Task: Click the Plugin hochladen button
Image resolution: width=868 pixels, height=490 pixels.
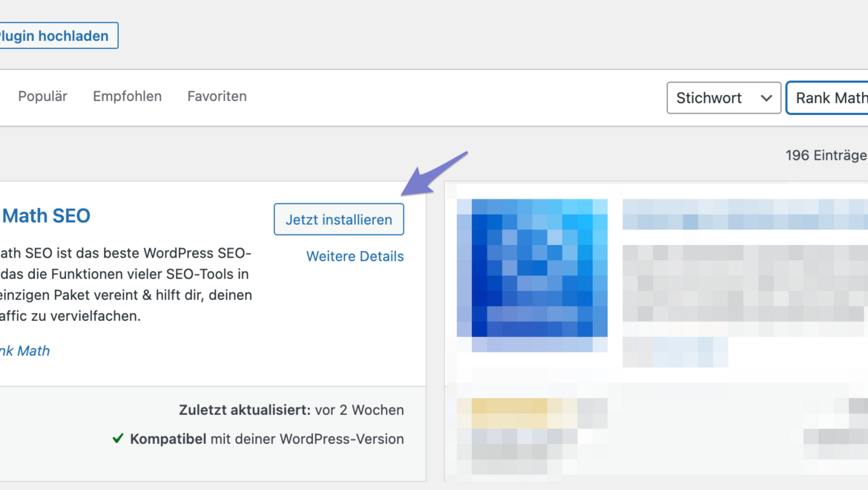Action: pos(58,36)
